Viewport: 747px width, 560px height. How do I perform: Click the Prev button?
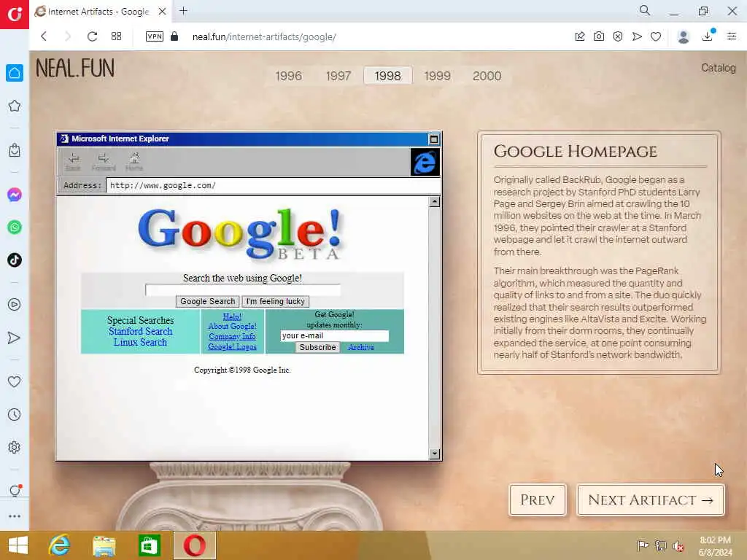(538, 499)
